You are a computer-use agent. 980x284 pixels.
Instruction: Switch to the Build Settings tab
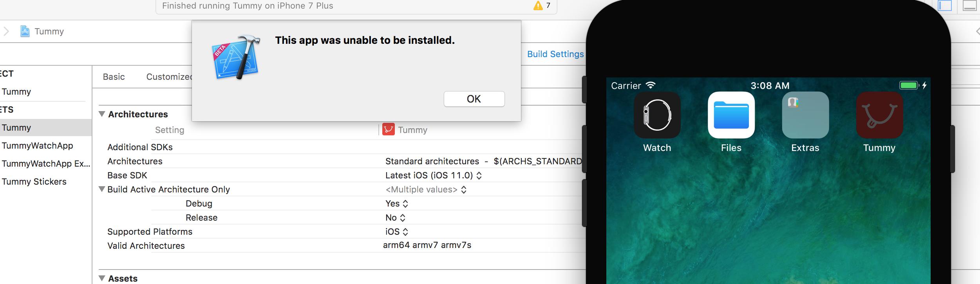(x=555, y=54)
